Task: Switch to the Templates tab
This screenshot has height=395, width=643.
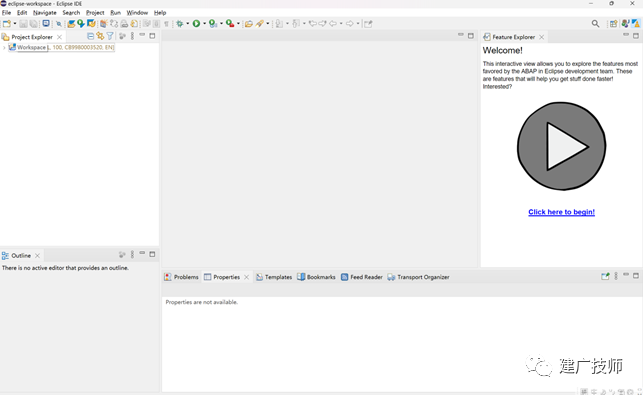Action: 274,277
